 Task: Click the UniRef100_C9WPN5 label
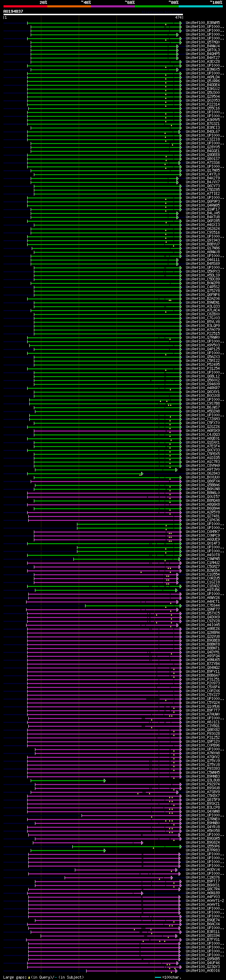(x=203, y=558)
